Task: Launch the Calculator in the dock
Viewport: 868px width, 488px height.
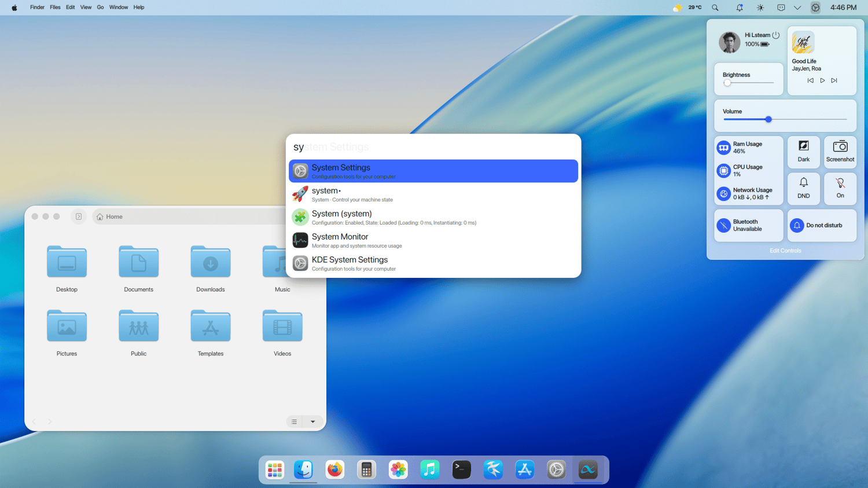Action: point(366,469)
